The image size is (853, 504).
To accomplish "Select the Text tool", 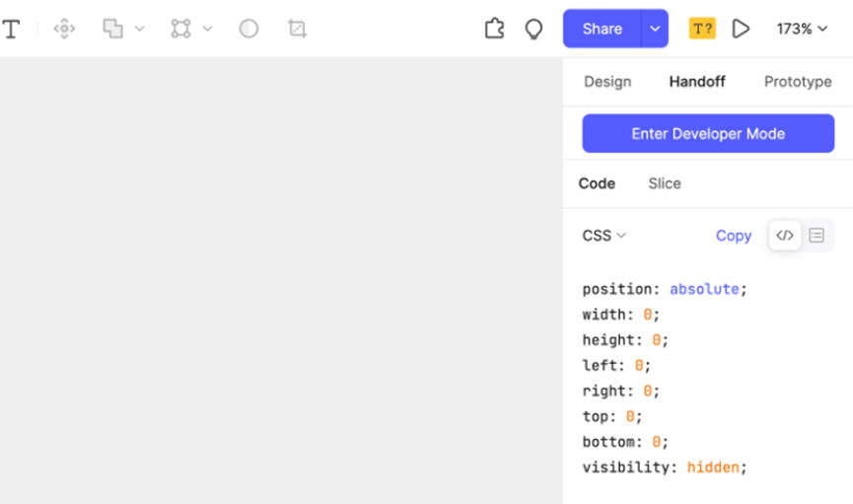I will [11, 30].
